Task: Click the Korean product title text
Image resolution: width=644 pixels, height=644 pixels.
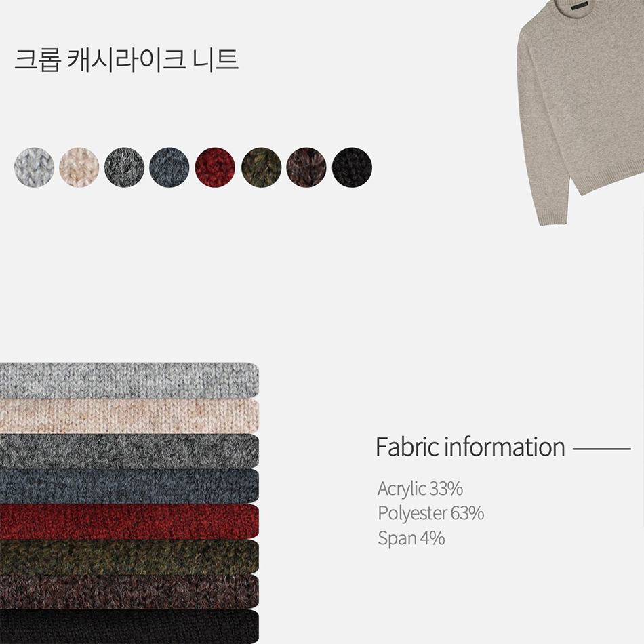Action: [127, 60]
